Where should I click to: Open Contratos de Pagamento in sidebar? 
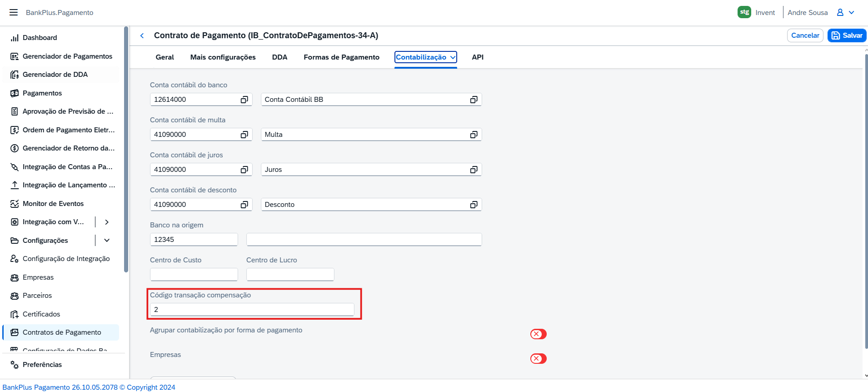tap(61, 332)
